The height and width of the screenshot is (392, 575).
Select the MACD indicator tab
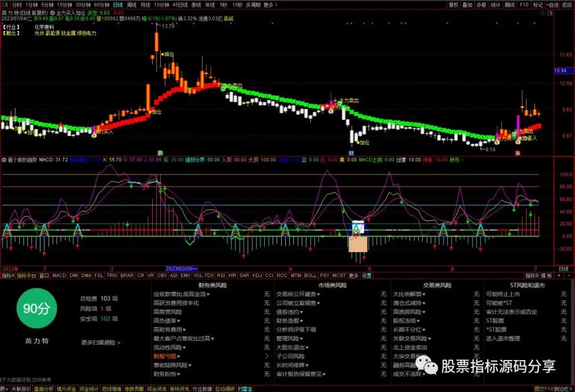point(59,276)
